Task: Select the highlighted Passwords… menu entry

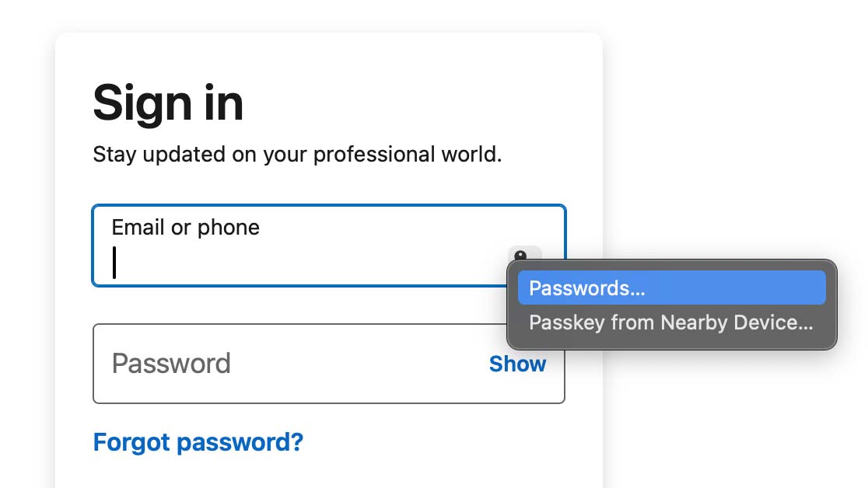Action: pos(671,288)
